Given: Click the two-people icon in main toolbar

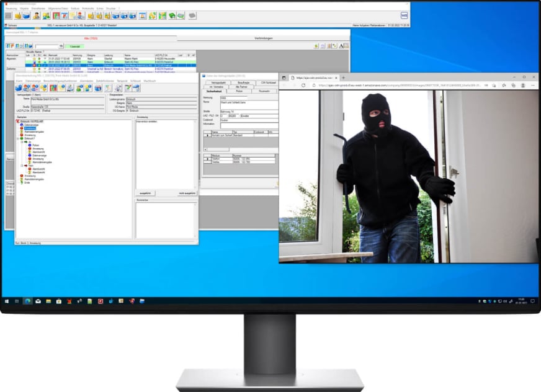Looking at the screenshot, I should (x=47, y=16).
